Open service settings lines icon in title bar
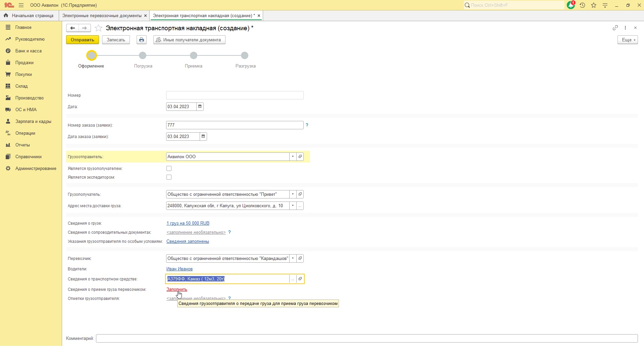Image resolution: width=644 pixels, height=357 pixels. [x=605, y=5]
